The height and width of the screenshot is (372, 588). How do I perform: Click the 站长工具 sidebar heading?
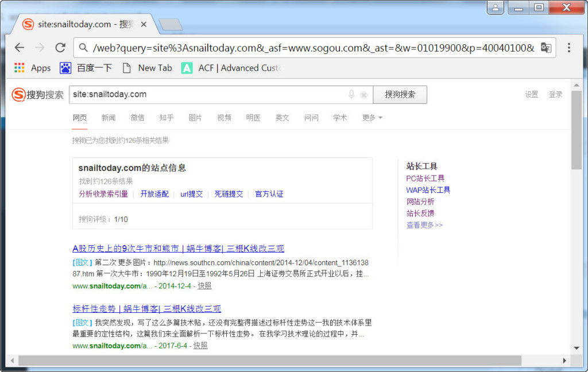pos(421,166)
